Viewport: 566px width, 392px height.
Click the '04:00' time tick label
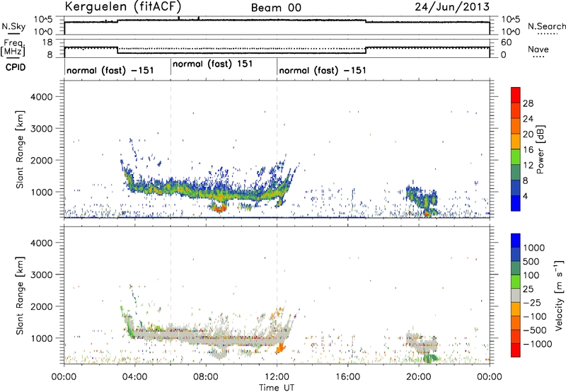[134, 377]
